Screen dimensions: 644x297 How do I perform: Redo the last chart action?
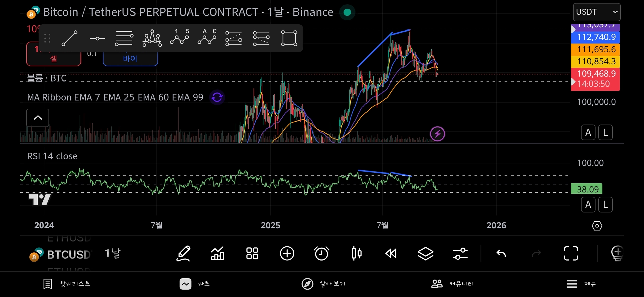pyautogui.click(x=537, y=254)
